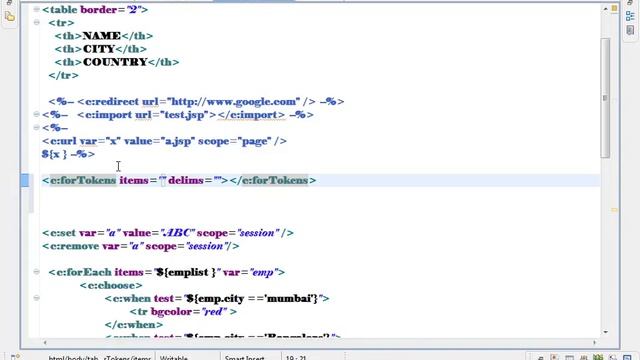Click the <c:choose> tag line

111,285
